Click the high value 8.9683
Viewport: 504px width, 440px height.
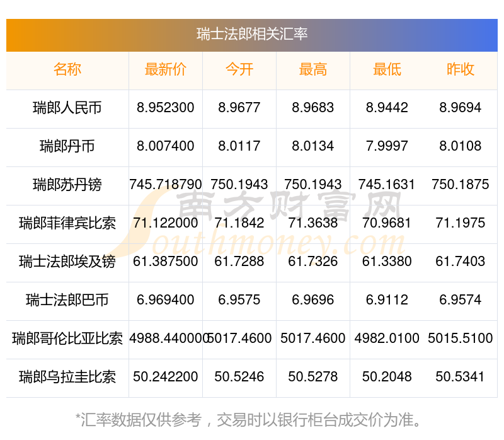point(312,107)
